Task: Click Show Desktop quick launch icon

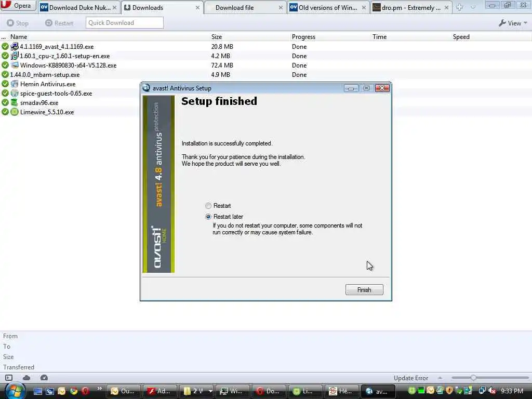Action: [38, 391]
